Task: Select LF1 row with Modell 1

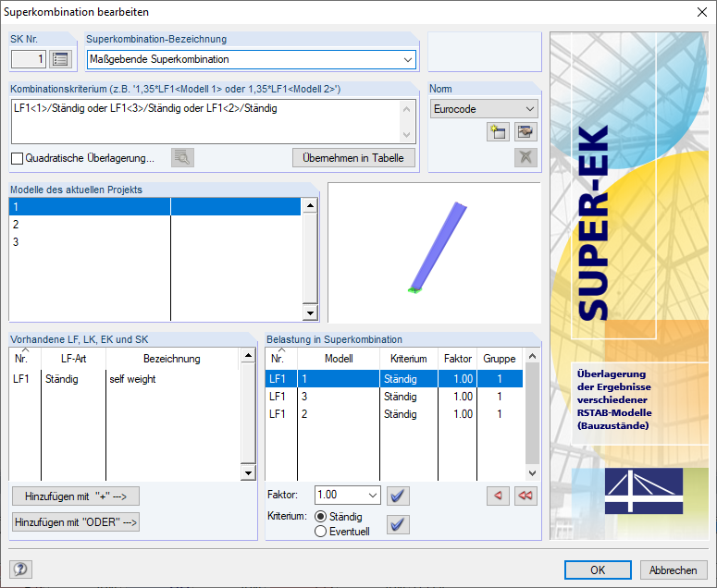Action: point(394,379)
